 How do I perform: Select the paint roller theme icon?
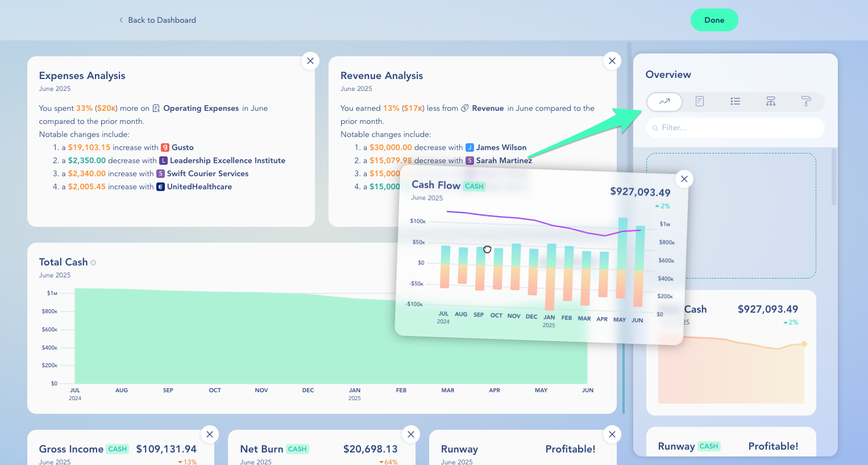point(805,102)
